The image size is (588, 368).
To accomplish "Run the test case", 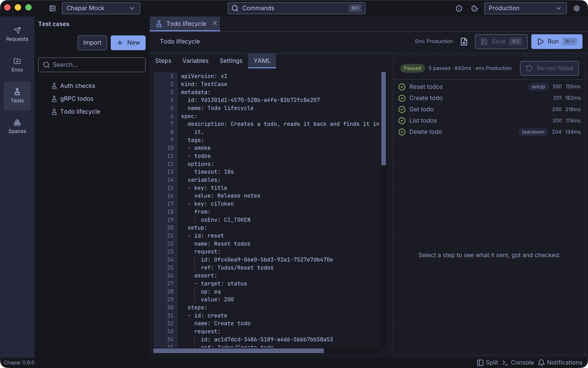I will click(x=557, y=42).
